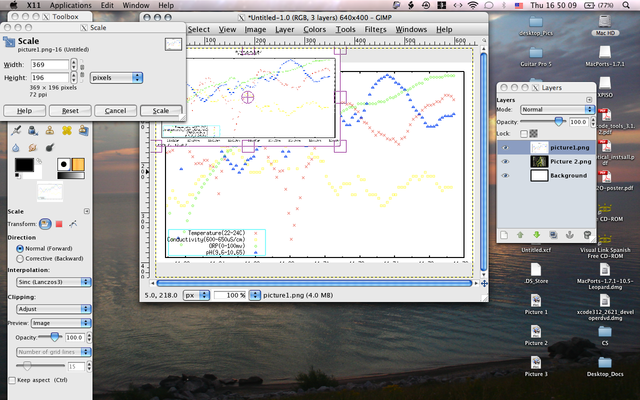Duplicate the selected layer
Viewport: 640px width, 400px height.
(553, 235)
